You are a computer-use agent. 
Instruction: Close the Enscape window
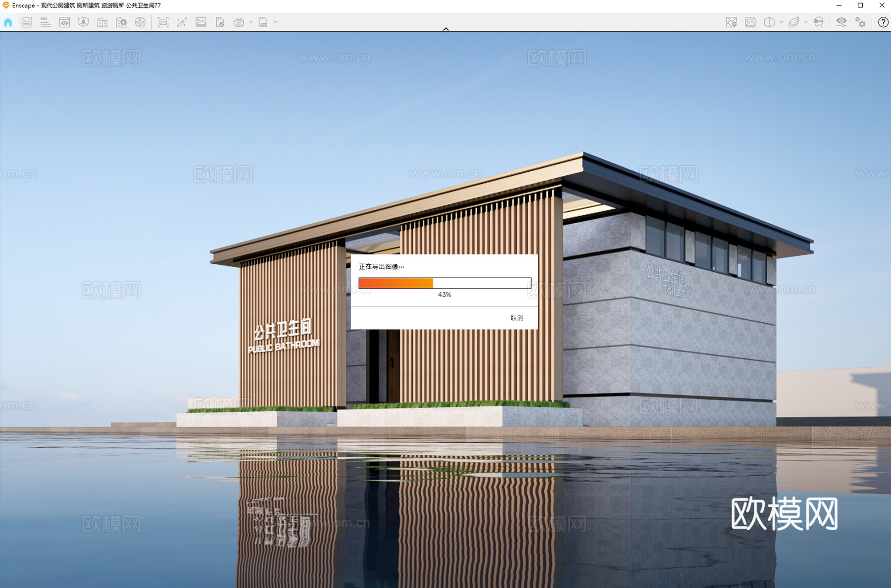(x=882, y=5)
